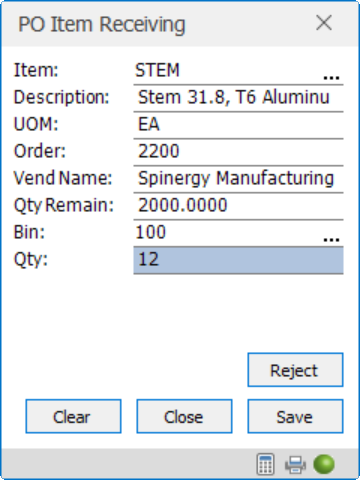Click the Order field showing 2200

point(238,152)
